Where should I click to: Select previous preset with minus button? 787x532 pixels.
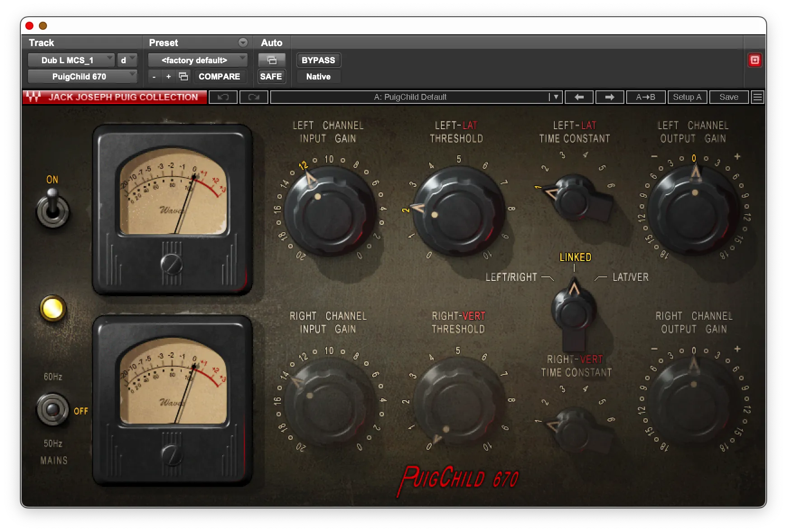(154, 77)
